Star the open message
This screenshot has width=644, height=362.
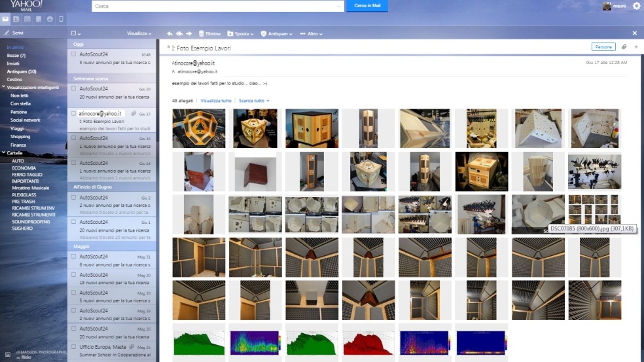[x=636, y=47]
